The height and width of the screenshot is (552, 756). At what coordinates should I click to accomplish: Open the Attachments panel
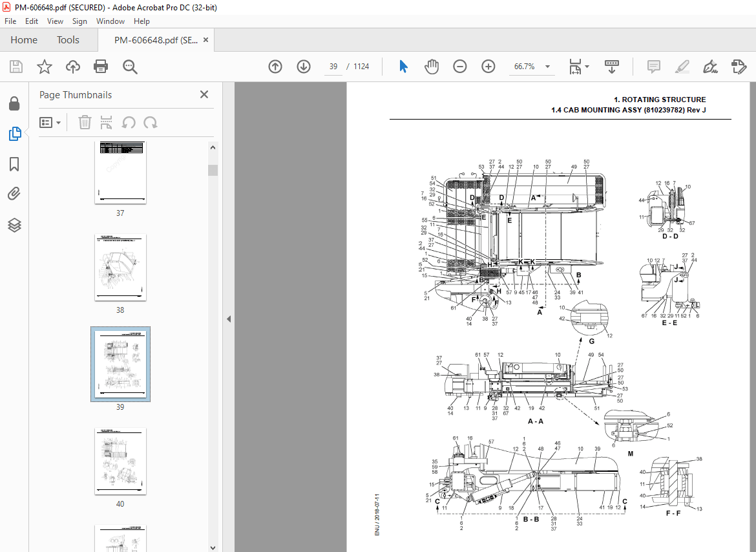(14, 193)
